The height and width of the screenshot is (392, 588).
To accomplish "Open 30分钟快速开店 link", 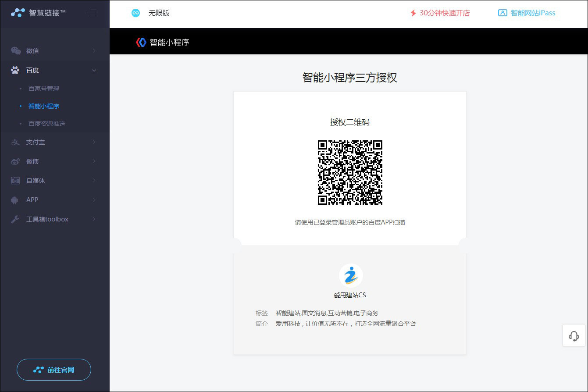I will [x=445, y=13].
